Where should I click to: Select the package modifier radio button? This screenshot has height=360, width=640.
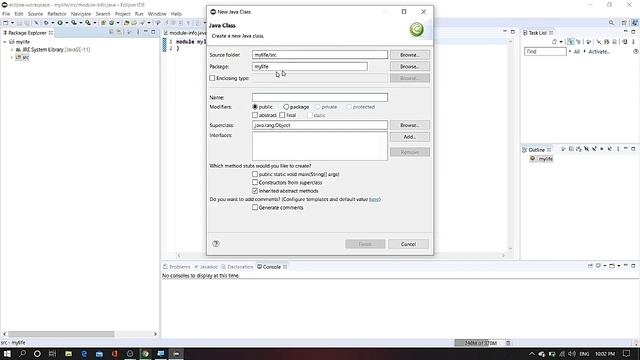coord(286,107)
